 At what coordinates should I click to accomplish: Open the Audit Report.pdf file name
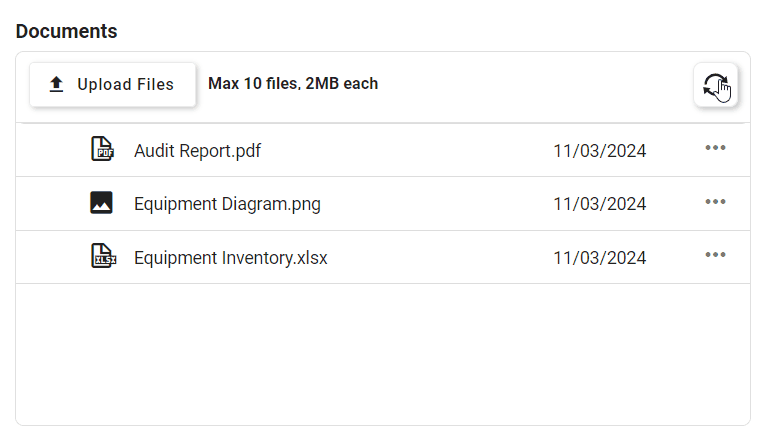click(197, 151)
